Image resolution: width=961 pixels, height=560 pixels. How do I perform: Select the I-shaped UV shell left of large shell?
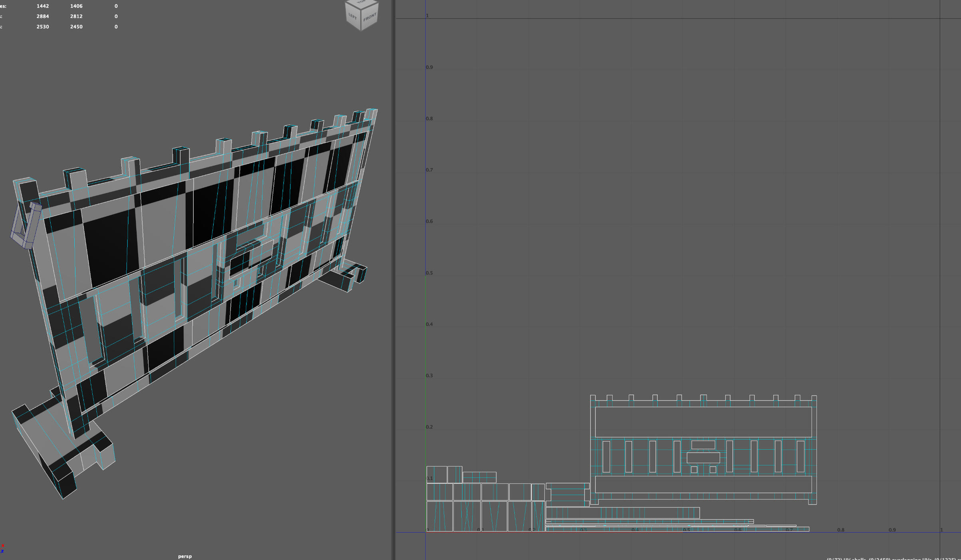point(567,494)
